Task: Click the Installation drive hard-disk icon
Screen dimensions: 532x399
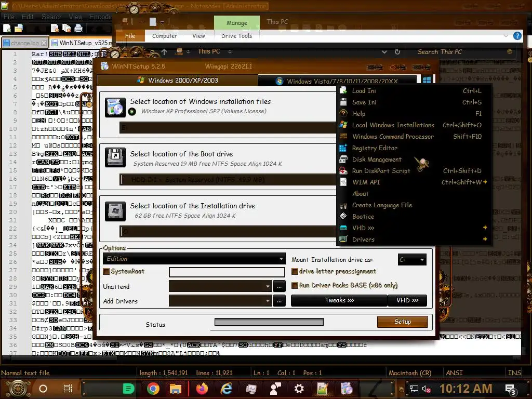Action: 115,211
